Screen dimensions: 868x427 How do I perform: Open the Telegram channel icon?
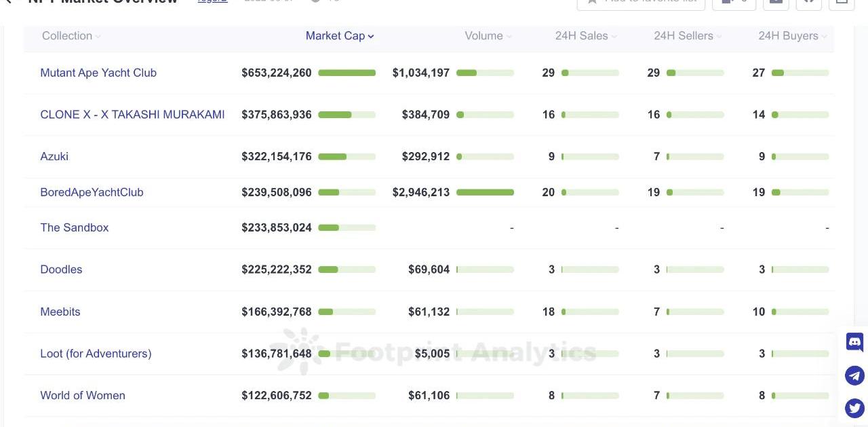pyautogui.click(x=854, y=375)
